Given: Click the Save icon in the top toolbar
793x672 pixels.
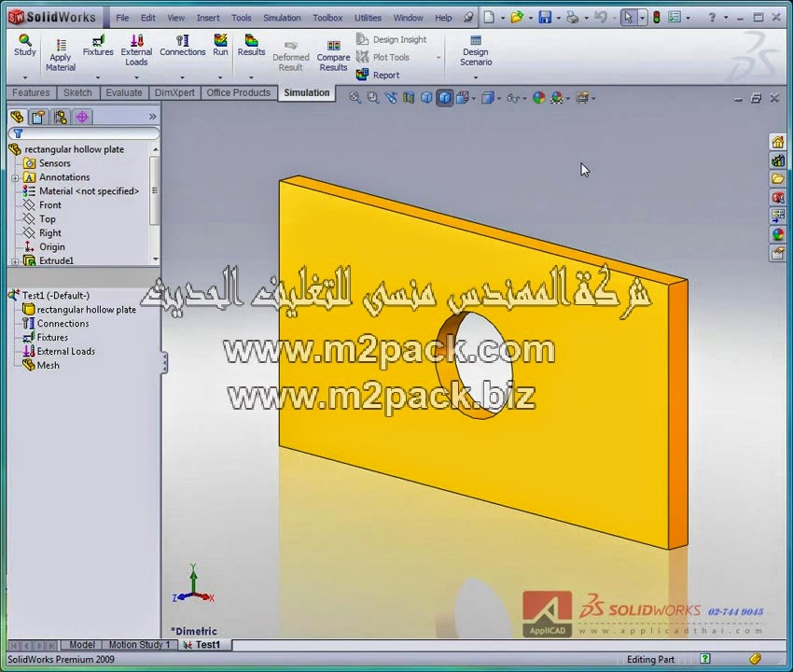Looking at the screenshot, I should (545, 18).
